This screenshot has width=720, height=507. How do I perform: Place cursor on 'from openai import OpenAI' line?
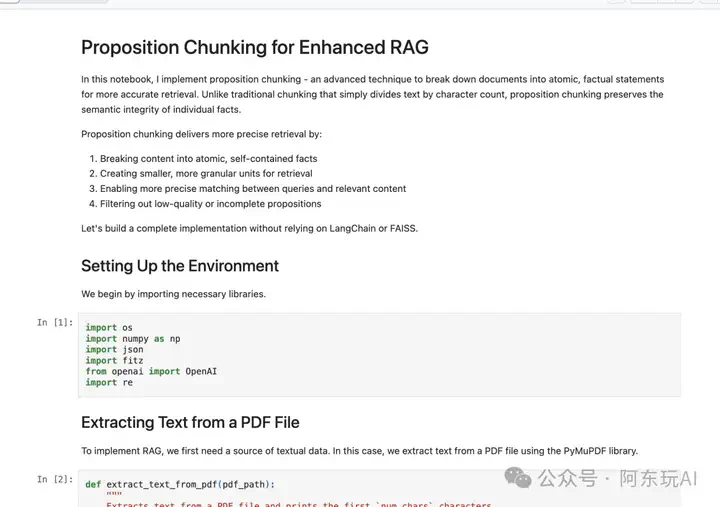151,371
